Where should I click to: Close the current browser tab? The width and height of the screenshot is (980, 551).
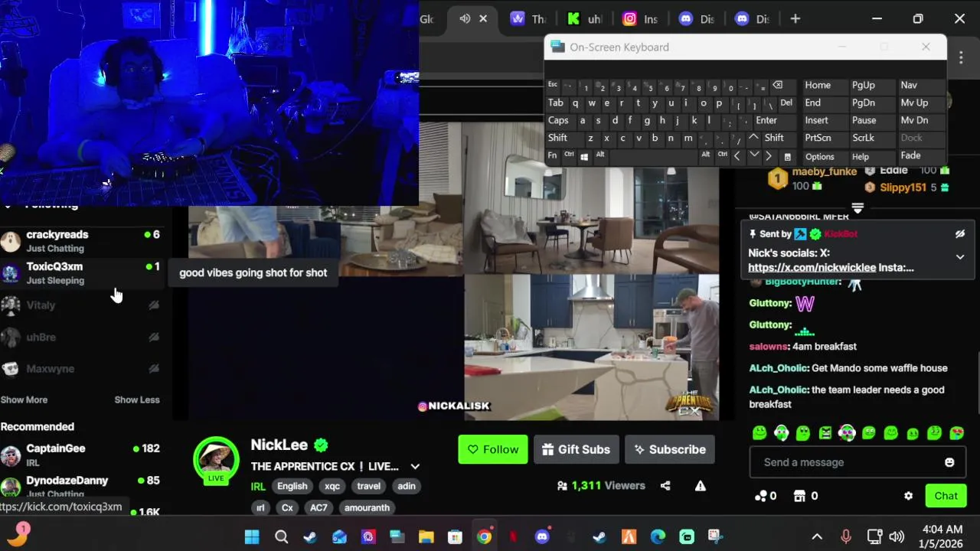coord(483,18)
